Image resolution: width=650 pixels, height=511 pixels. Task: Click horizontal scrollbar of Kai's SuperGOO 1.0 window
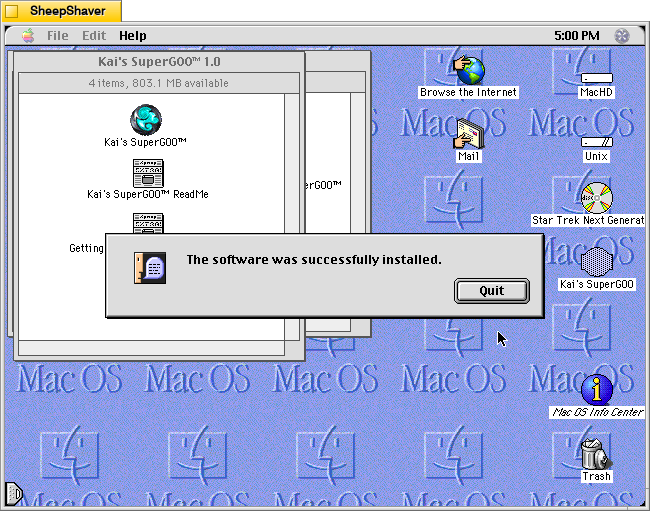(x=152, y=348)
